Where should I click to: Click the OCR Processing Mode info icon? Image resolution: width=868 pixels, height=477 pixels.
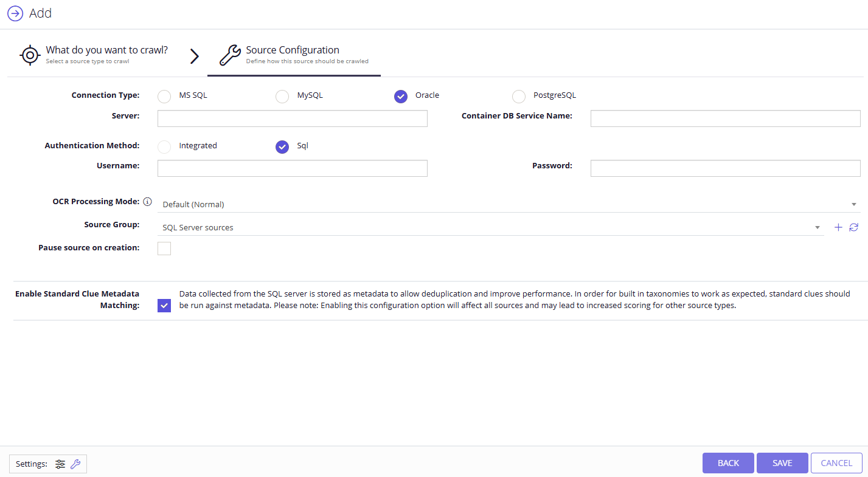click(147, 202)
